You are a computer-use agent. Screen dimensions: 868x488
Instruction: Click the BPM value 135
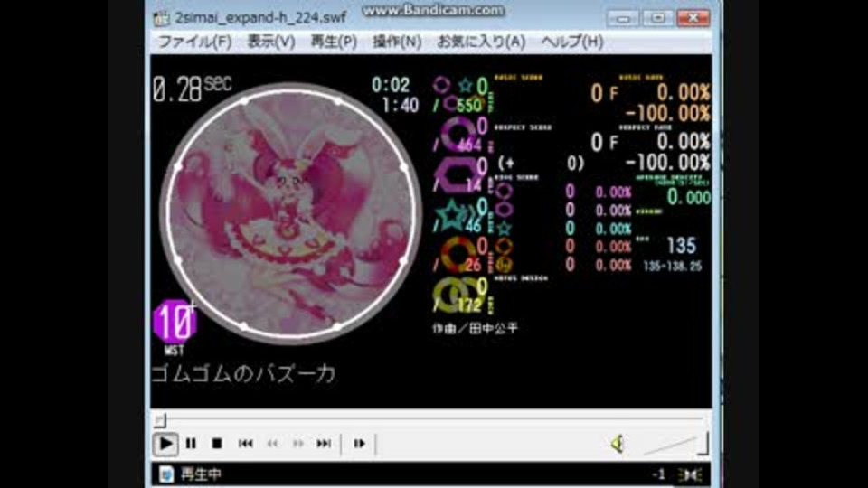[681, 245]
